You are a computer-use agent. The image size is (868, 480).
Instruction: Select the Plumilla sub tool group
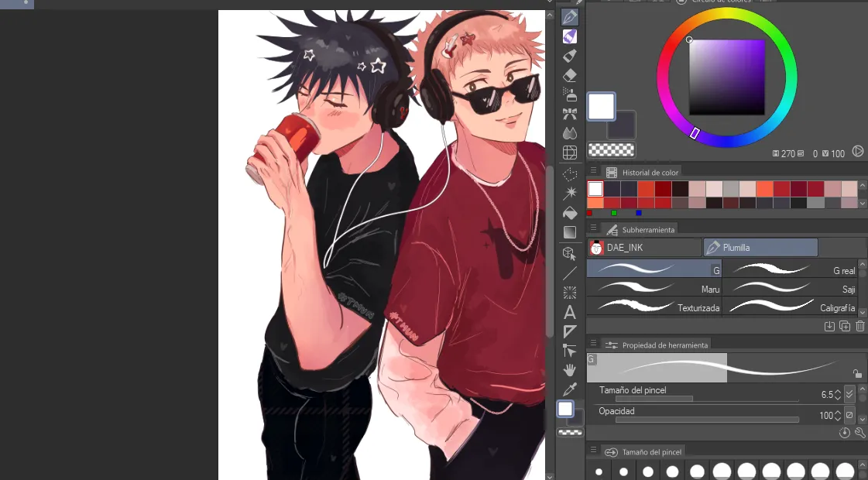760,248
